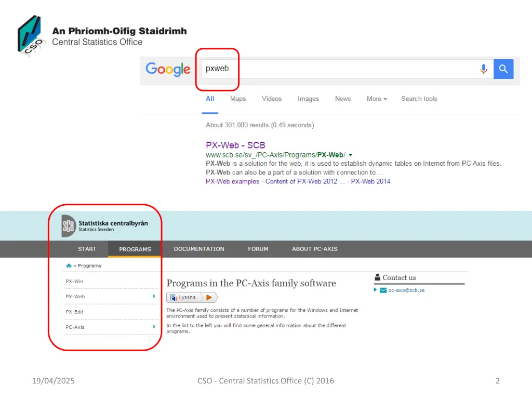Open the DOCUMENTATION menu item

[x=199, y=249]
